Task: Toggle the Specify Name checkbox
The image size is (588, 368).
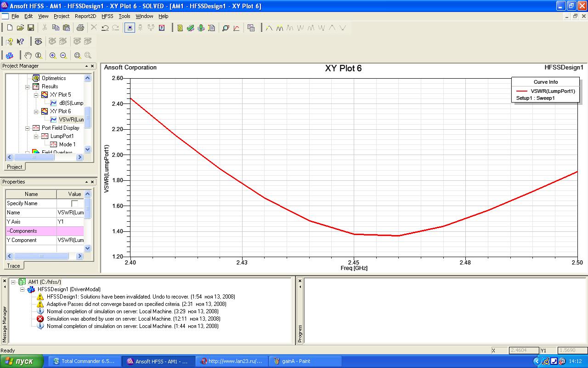Action: [x=74, y=203]
